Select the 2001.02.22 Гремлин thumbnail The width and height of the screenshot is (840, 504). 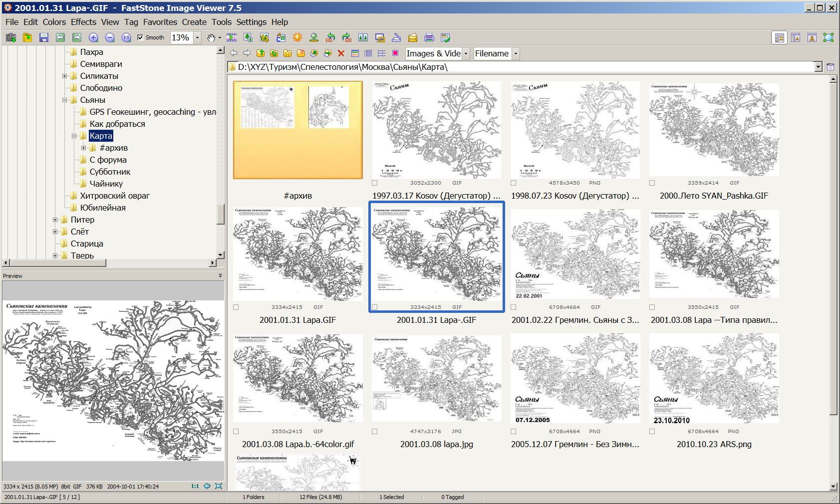(575, 254)
